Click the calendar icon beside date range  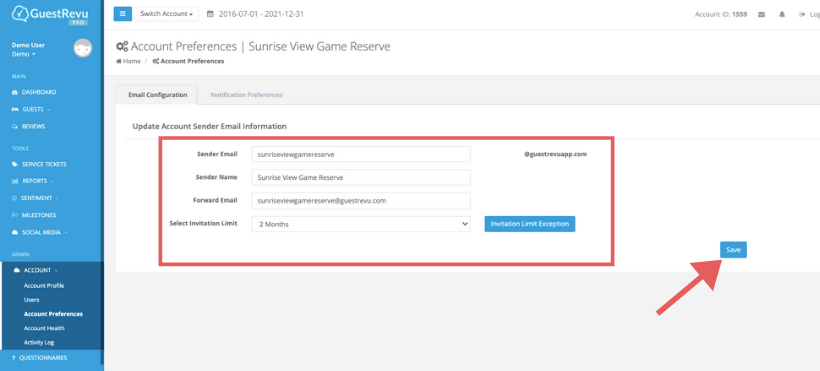click(210, 14)
